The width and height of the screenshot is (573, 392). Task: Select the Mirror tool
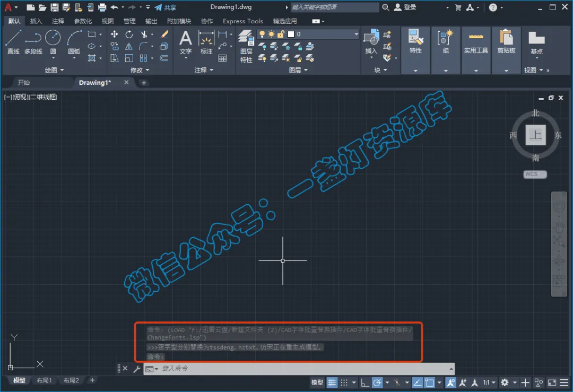(128, 46)
